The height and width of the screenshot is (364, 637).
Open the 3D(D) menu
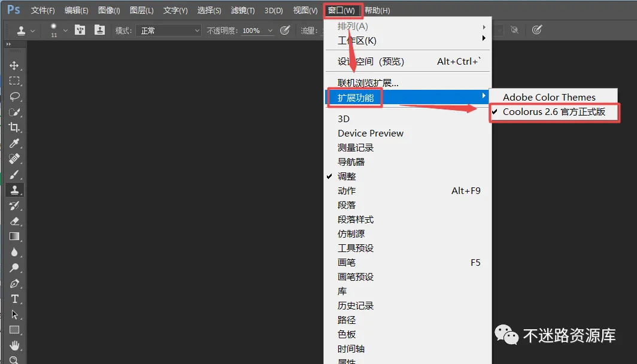tap(274, 10)
